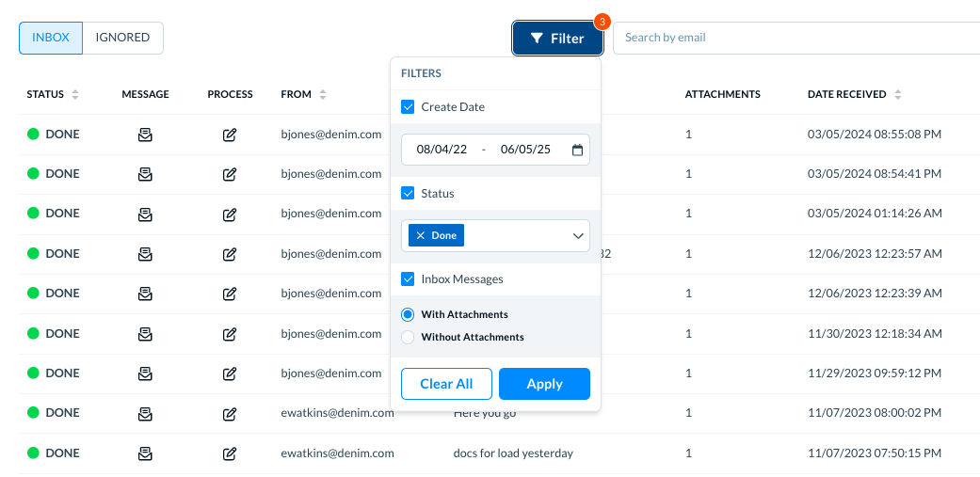Uncheck the Create Date filter
Screen dimensions: 980x477
coord(408,106)
